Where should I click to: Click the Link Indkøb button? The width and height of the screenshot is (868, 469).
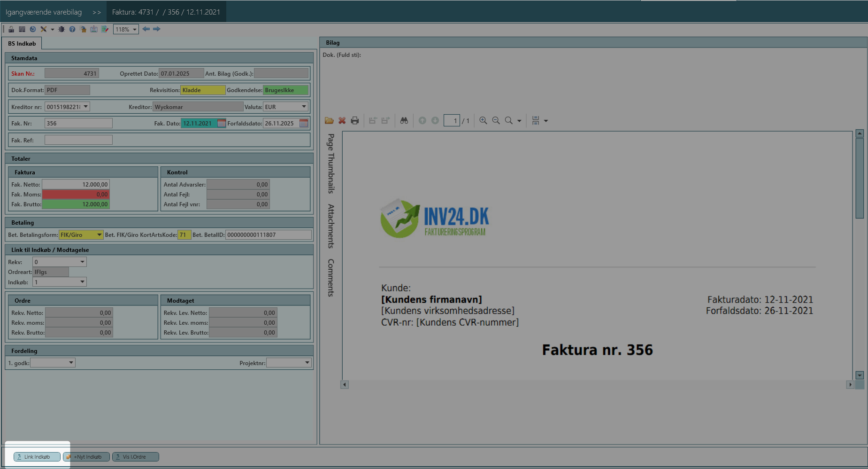point(37,457)
